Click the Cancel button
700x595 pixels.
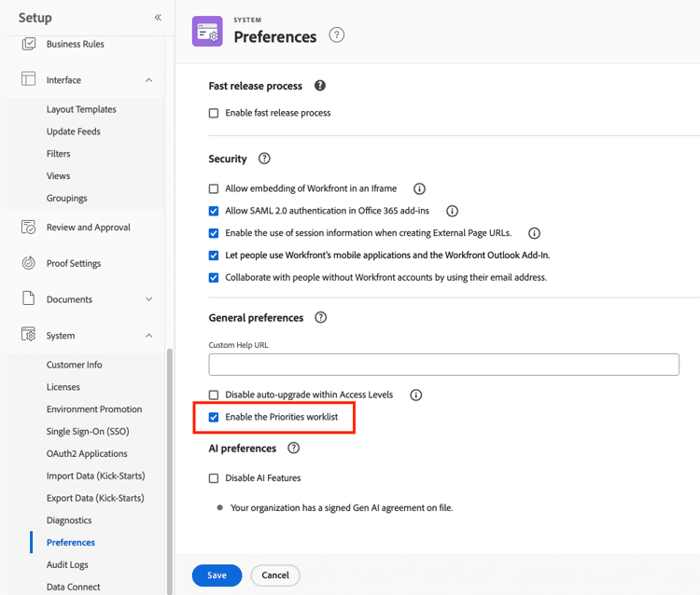click(x=275, y=575)
